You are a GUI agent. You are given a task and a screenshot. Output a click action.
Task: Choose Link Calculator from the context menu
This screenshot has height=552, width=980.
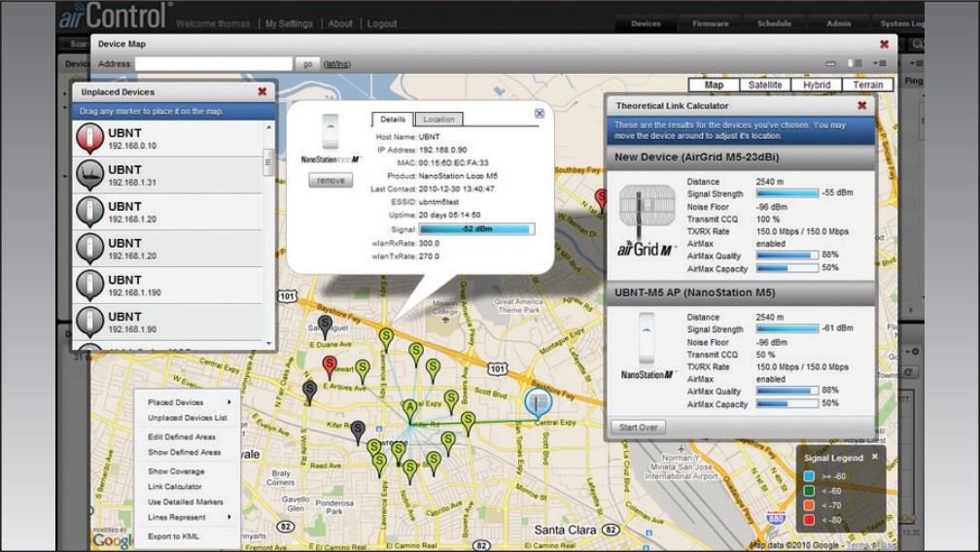click(175, 487)
